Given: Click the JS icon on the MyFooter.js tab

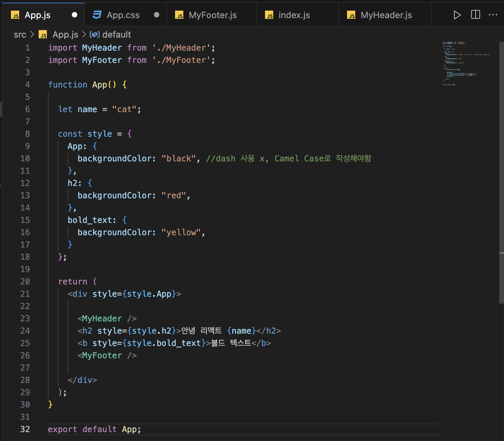Looking at the screenshot, I should point(179,15).
